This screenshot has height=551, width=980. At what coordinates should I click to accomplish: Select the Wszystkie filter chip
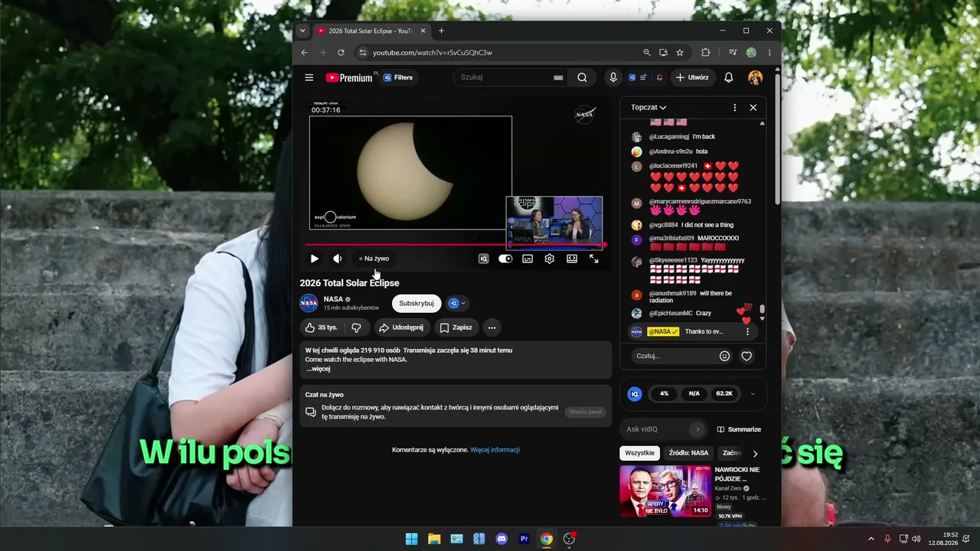click(639, 453)
